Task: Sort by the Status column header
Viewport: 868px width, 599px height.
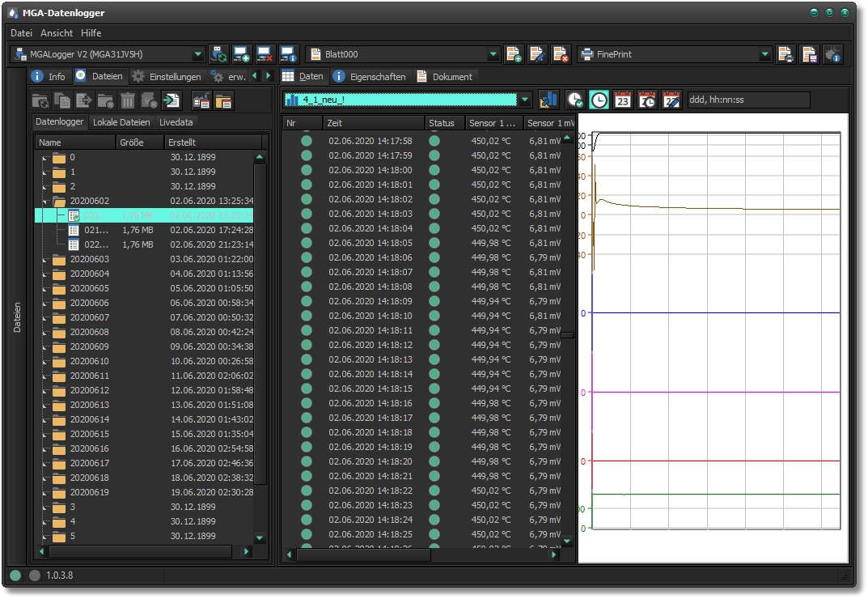Action: tap(444, 123)
